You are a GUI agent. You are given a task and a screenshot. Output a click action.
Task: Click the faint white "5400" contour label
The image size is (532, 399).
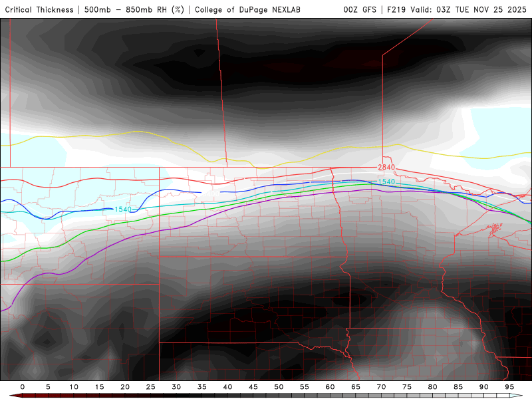coord(210,194)
